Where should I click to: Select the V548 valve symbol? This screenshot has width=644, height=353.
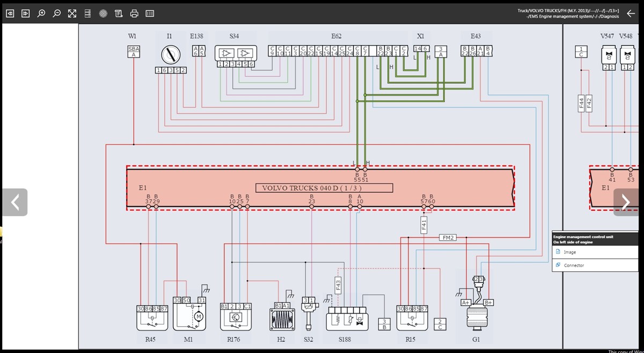click(x=627, y=55)
